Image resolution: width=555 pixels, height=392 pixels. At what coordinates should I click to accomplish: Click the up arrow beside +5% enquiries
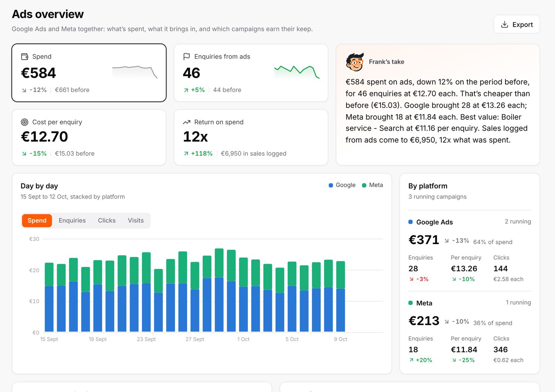(186, 90)
